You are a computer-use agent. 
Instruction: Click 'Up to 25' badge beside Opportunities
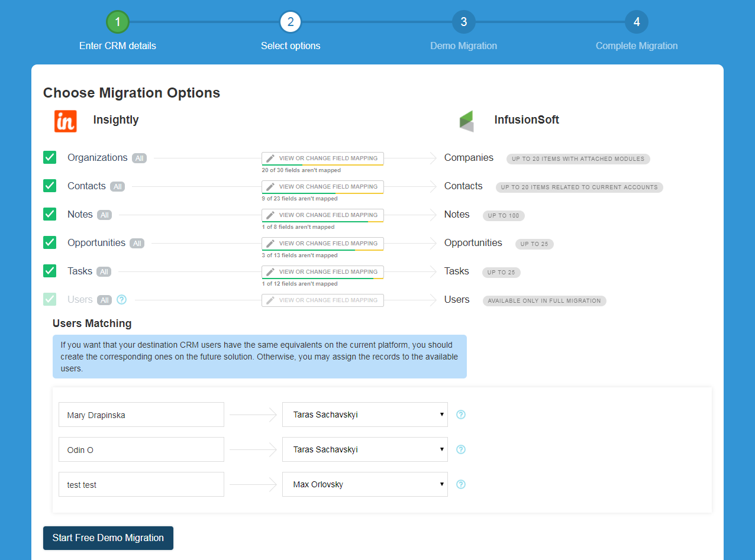click(x=534, y=244)
